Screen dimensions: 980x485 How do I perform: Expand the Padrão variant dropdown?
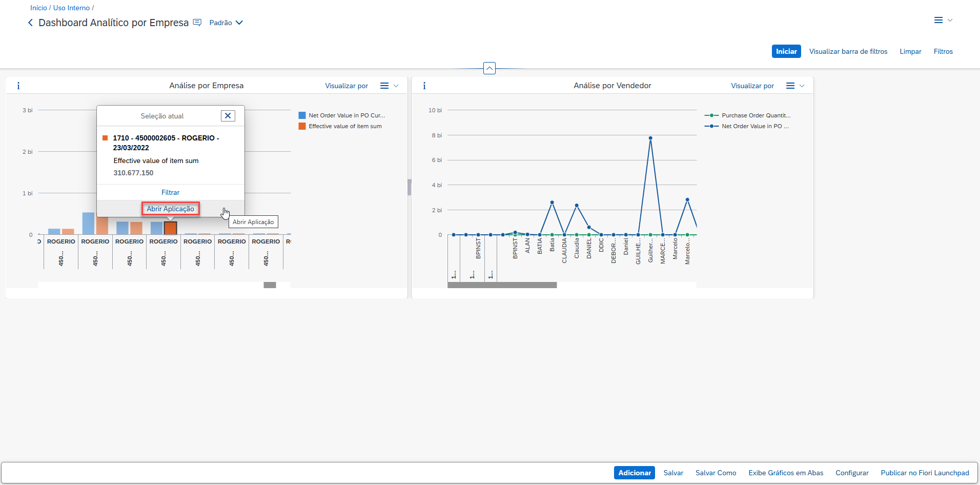click(226, 23)
